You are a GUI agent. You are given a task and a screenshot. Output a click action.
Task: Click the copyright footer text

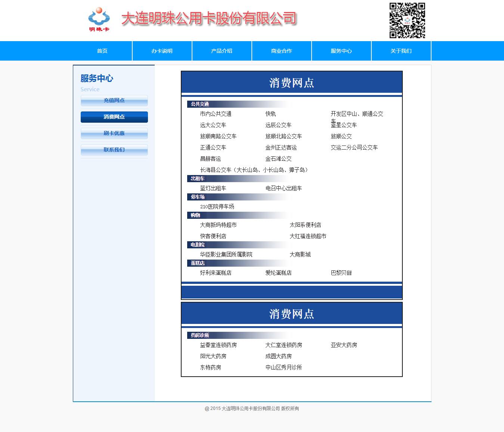[x=252, y=408]
